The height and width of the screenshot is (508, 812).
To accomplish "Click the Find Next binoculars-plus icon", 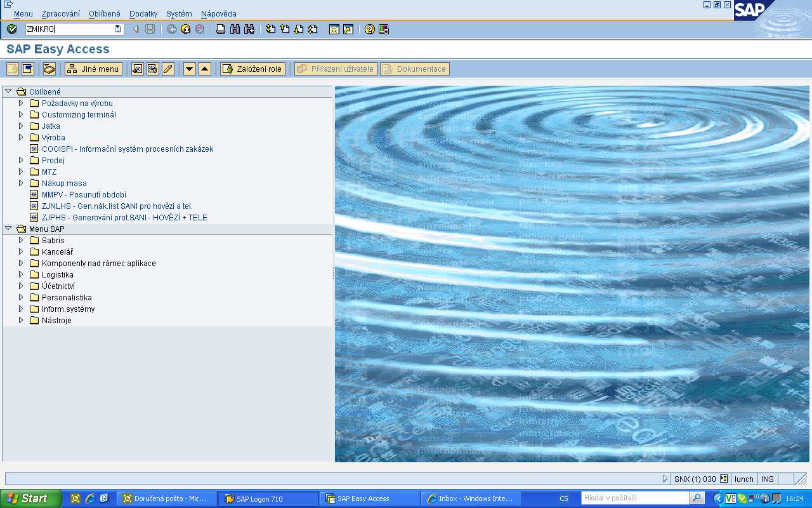I will tap(249, 29).
